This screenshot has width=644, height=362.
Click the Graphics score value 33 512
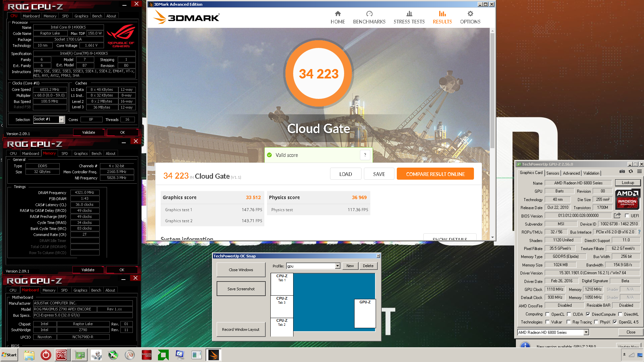click(x=253, y=197)
